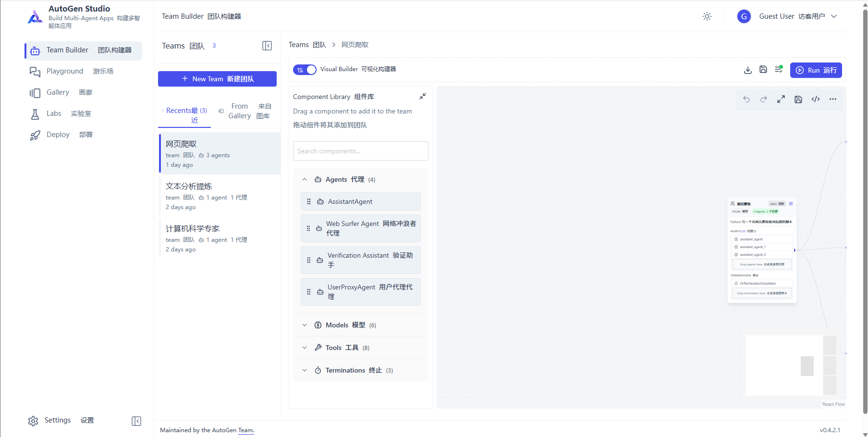Toggle the Visual Builder switch
868x437 pixels.
pyautogui.click(x=305, y=69)
